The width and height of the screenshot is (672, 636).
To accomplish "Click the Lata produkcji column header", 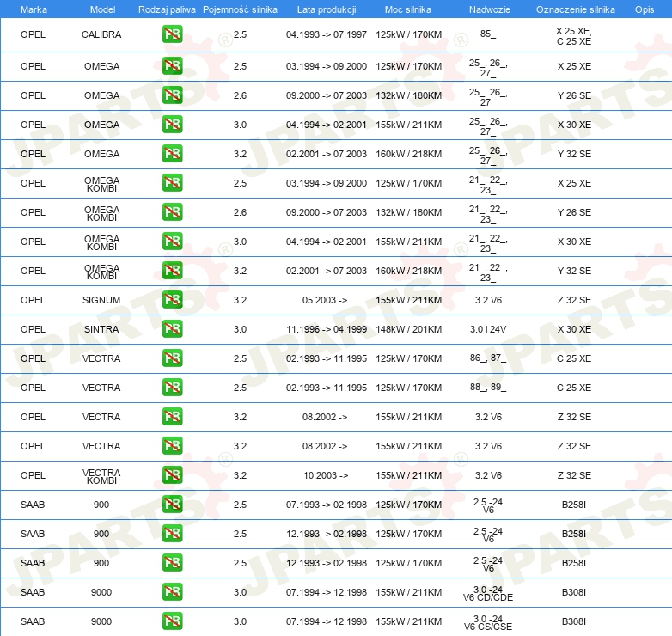I will pos(327,9).
